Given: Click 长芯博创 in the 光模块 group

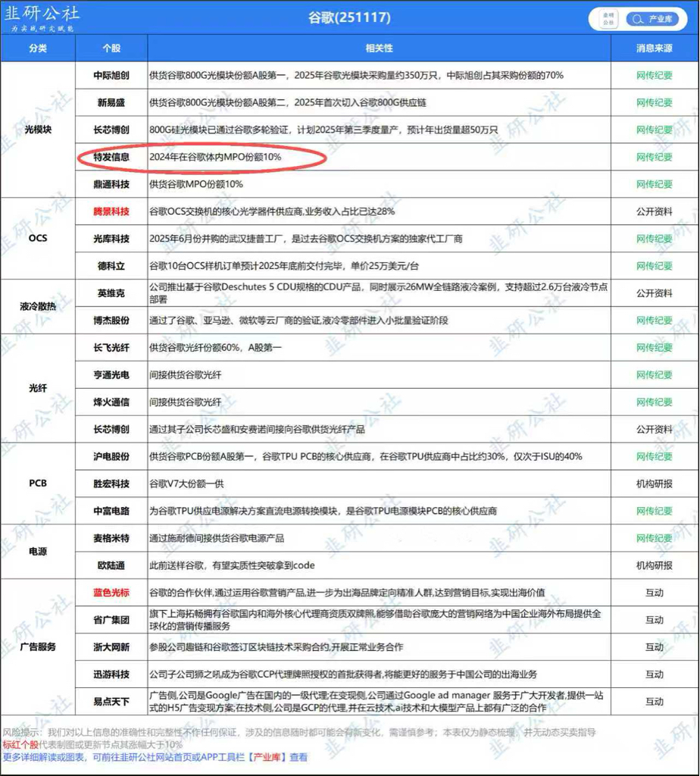Looking at the screenshot, I should (111, 130).
